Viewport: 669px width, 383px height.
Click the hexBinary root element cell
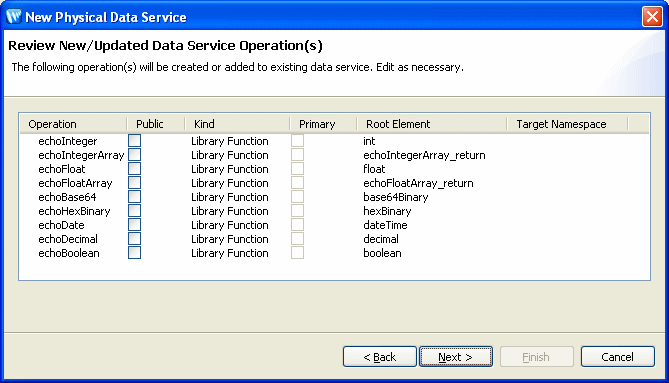pyautogui.click(x=387, y=211)
